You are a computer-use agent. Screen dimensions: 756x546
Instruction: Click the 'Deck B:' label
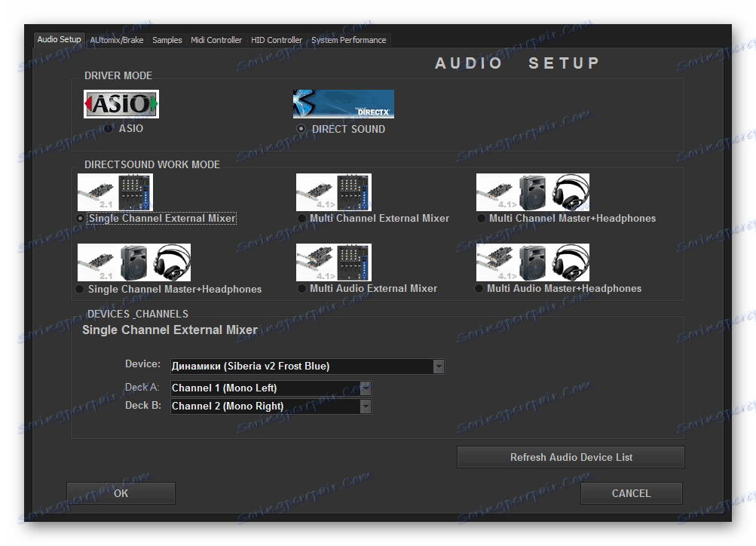142,405
